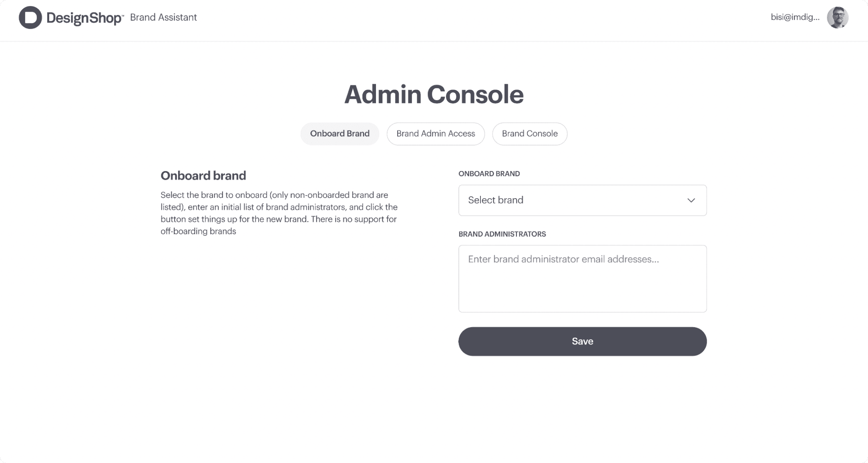
Task: Focus the ONBOARD BRAND field label
Action: [x=489, y=173]
